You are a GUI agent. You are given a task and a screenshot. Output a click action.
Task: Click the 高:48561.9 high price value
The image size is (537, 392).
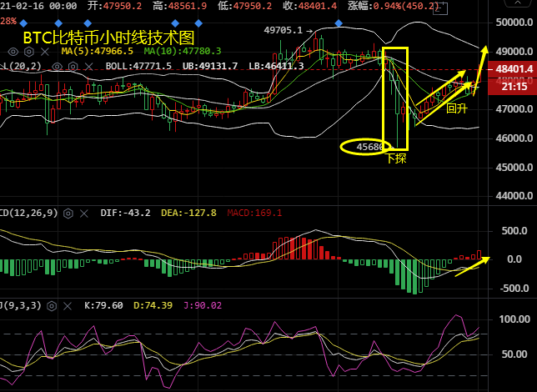[179, 6]
